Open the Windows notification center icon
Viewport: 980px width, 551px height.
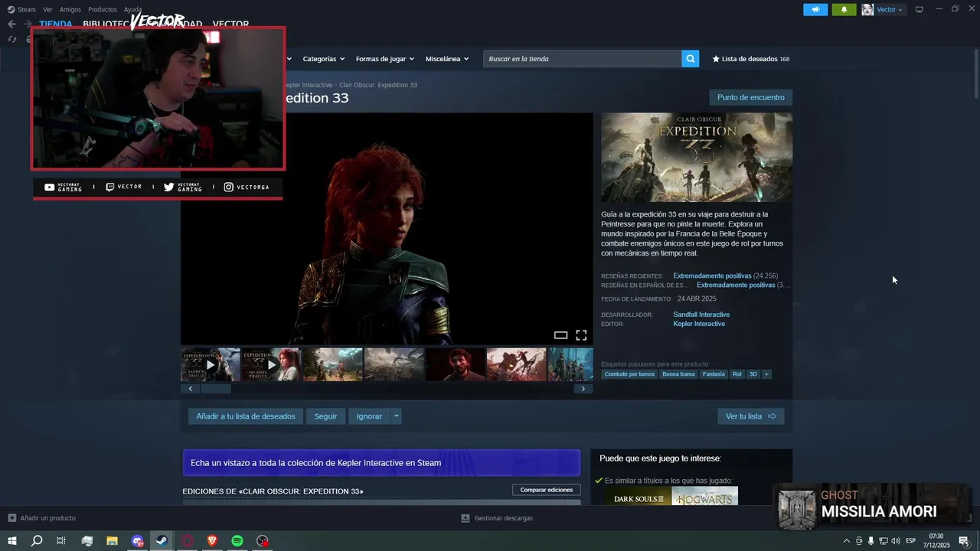tap(964, 541)
